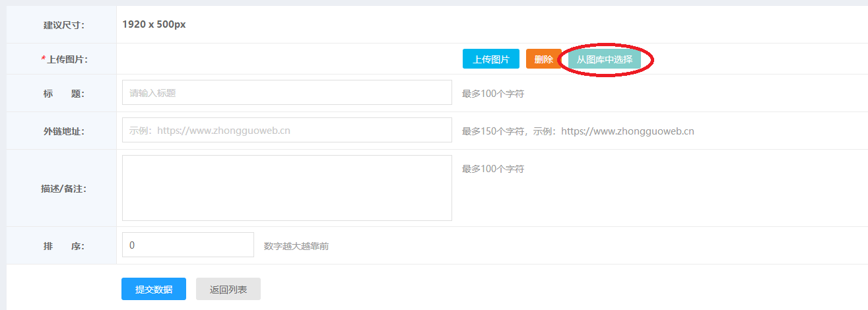Click the 排序 field label
This screenshot has width=868, height=310.
click(64, 246)
